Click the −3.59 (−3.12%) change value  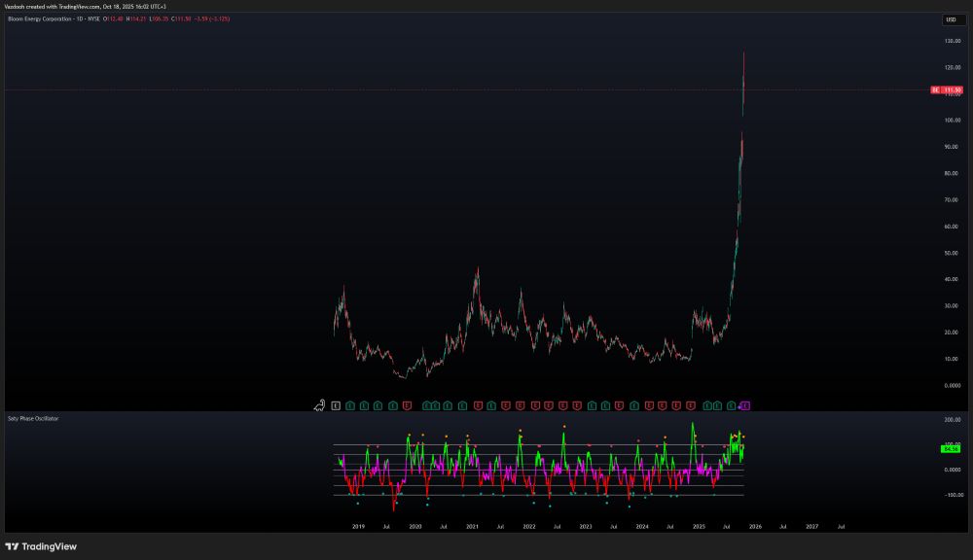click(x=212, y=19)
